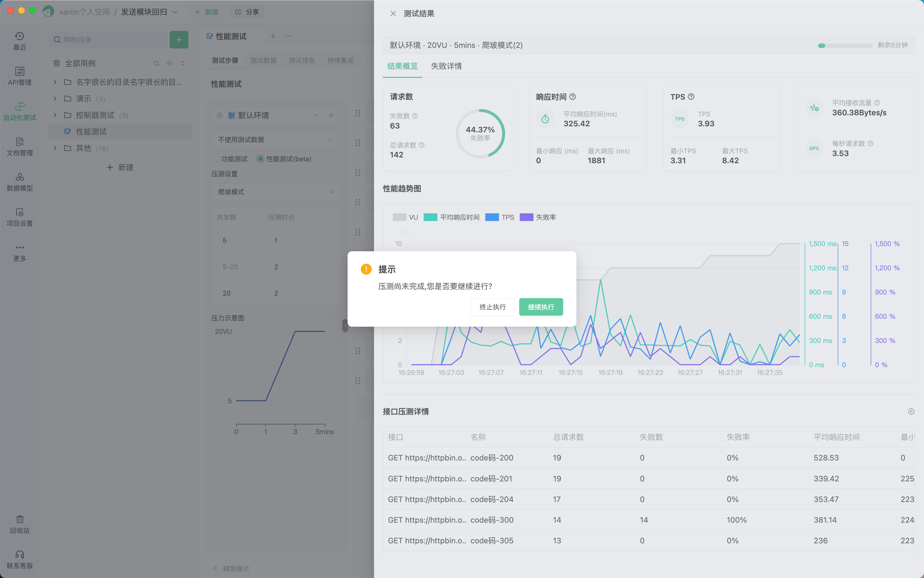Collapse panel with side handle arrow

345,325
